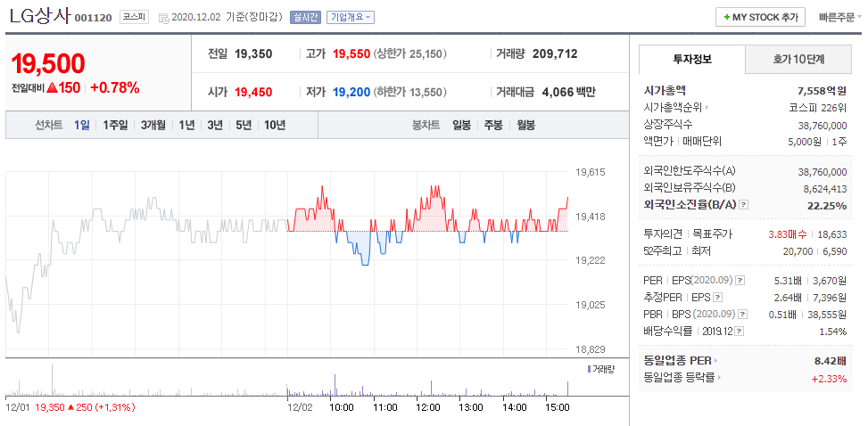Screen dimensions: 868x426
Task: Click help icon next to 외국인소진율(B/A)
Action: pos(743,205)
